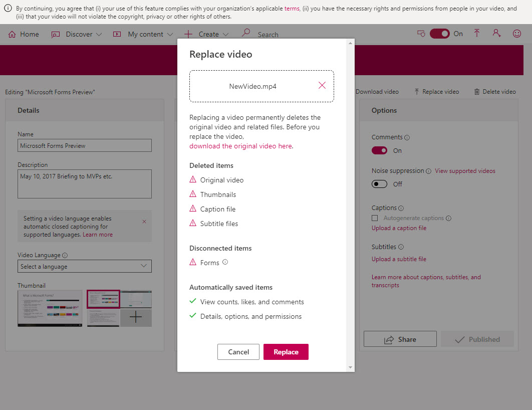Image resolution: width=532 pixels, height=410 pixels.
Task: Open the invite people icon in header
Action: coord(497,33)
